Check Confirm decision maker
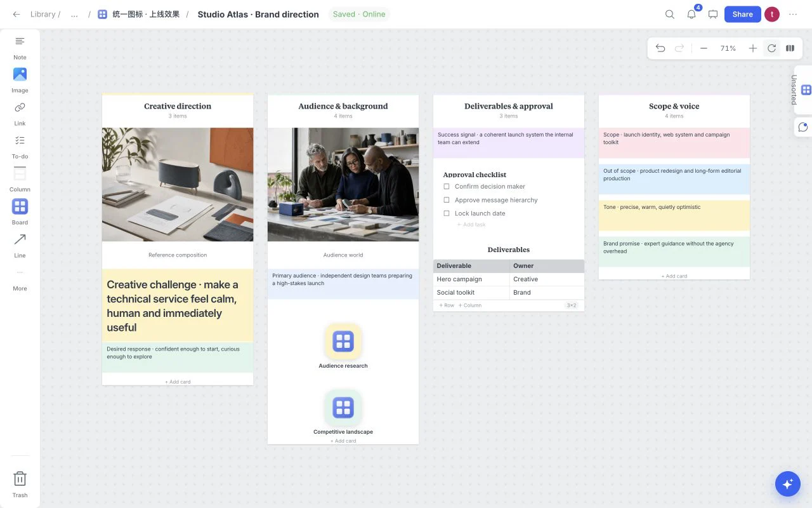The width and height of the screenshot is (812, 508). click(447, 187)
